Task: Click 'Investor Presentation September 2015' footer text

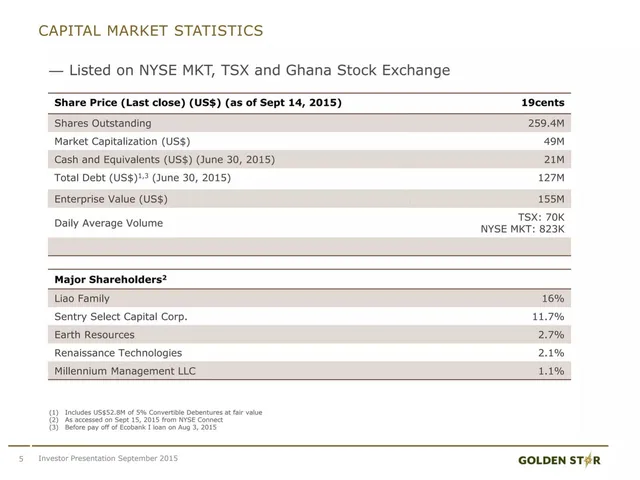Action: (108, 458)
